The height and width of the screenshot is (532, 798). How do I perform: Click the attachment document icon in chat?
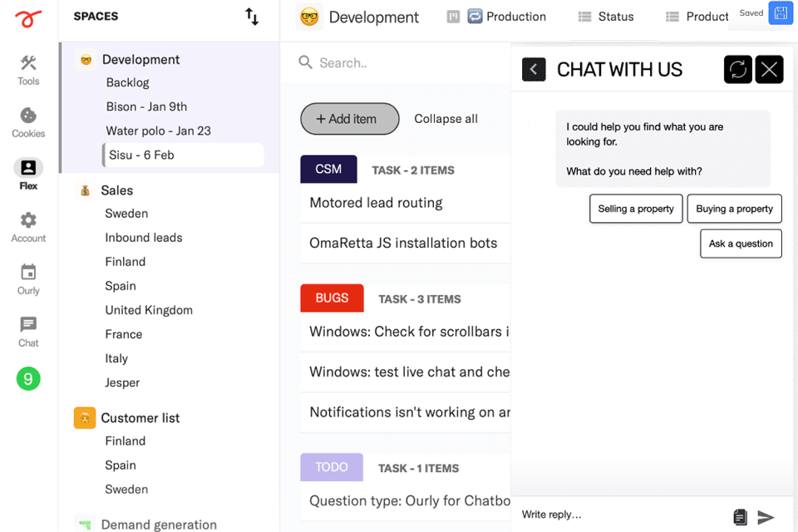pyautogui.click(x=741, y=517)
